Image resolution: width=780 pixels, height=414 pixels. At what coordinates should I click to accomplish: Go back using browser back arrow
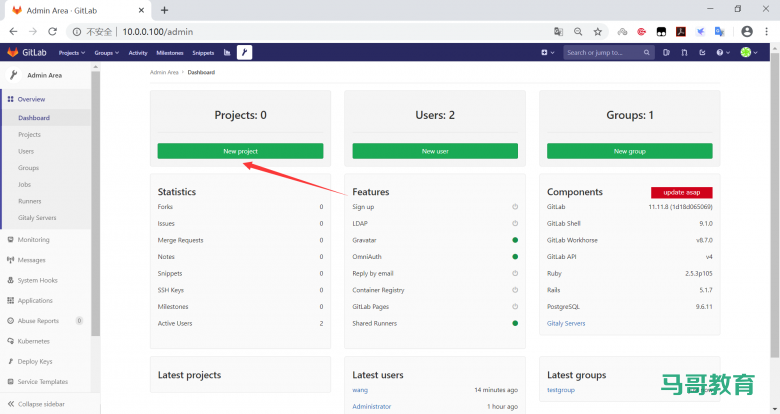pos(13,31)
